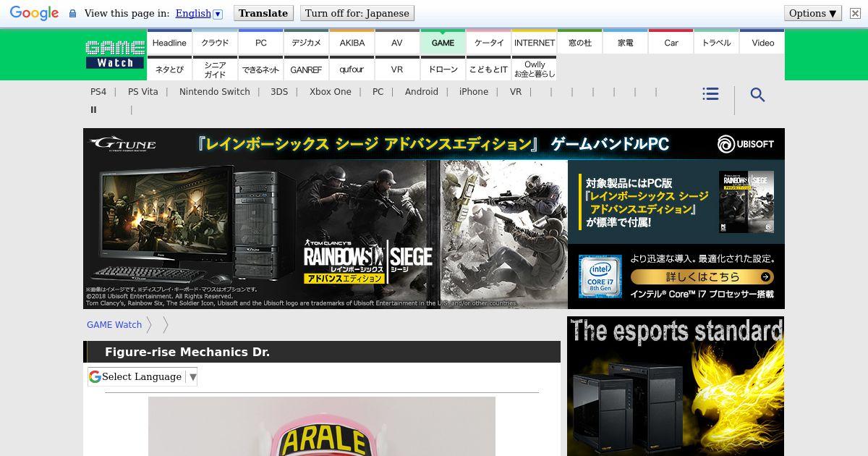Switch to the PC tab in top navigation
Image resolution: width=868 pixels, height=456 pixels.
[260, 43]
